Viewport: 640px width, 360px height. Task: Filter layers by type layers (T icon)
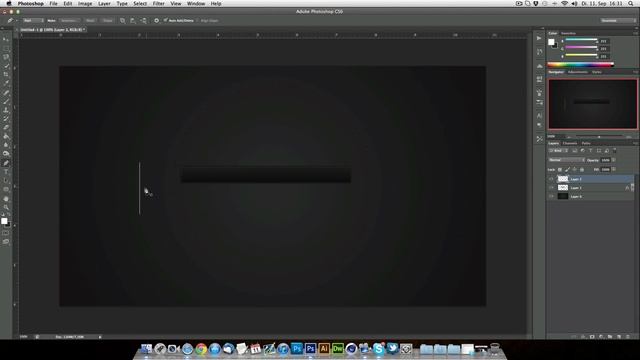pos(591,151)
